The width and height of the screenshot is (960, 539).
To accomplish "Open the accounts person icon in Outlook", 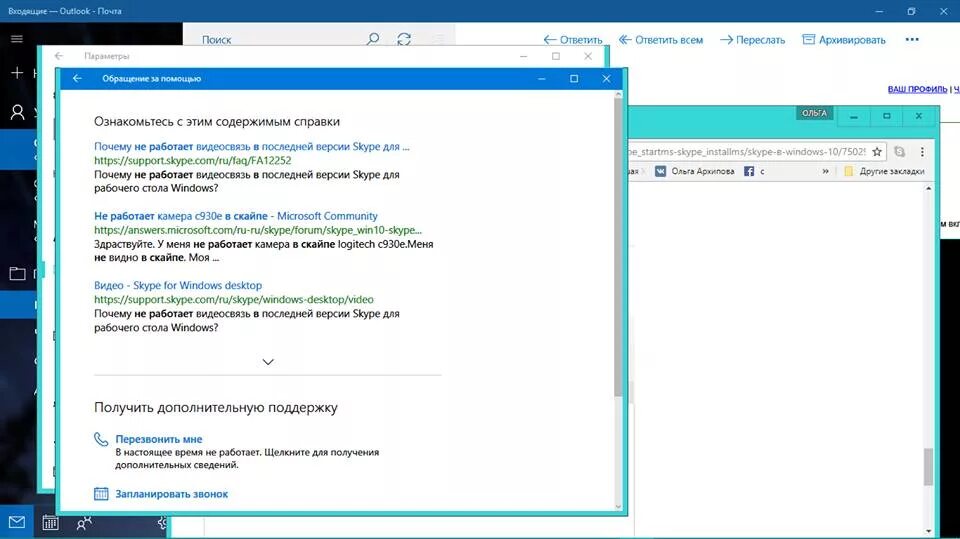I will click(17, 112).
